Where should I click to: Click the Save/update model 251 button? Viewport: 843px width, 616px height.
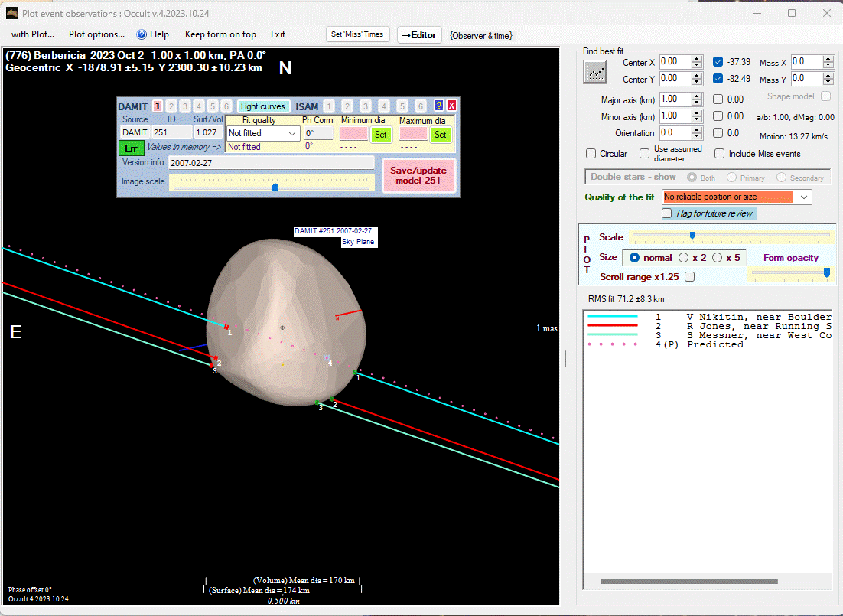point(418,175)
